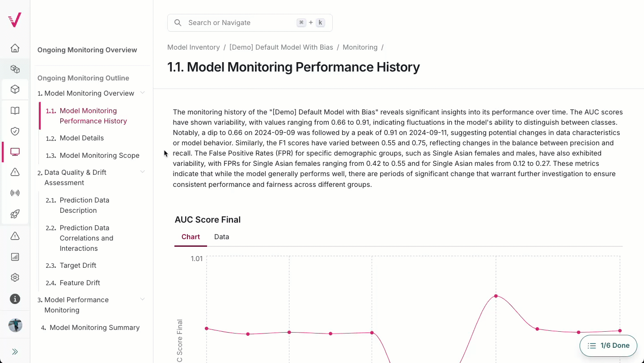The width and height of the screenshot is (644, 363).
Task: Open the bar chart analytics icon
Action: coord(15,257)
